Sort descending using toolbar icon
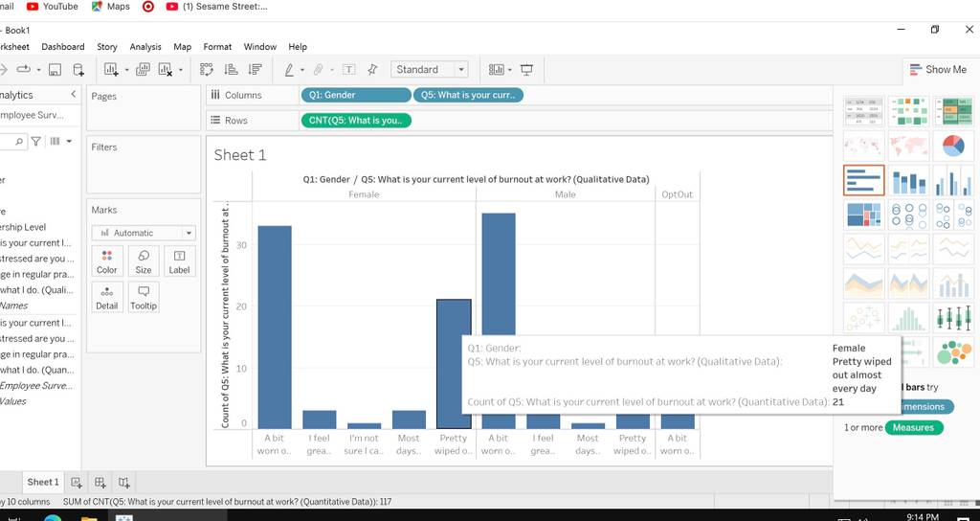 click(255, 69)
